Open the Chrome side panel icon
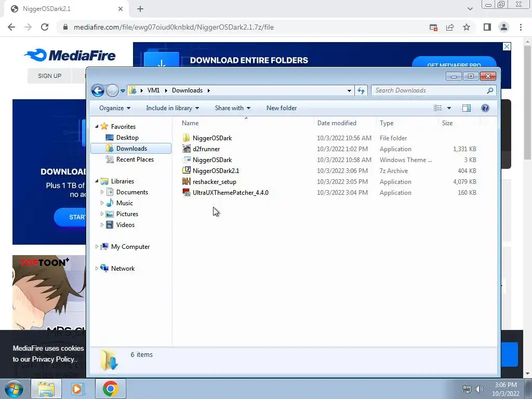Image resolution: width=532 pixels, height=399 pixels. [487, 27]
